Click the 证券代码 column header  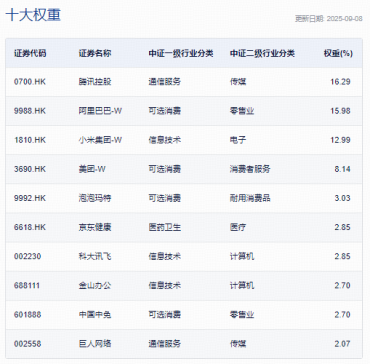coord(30,53)
